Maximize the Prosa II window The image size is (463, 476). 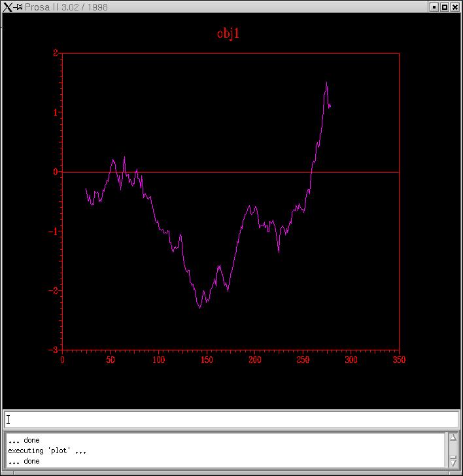click(x=445, y=7)
